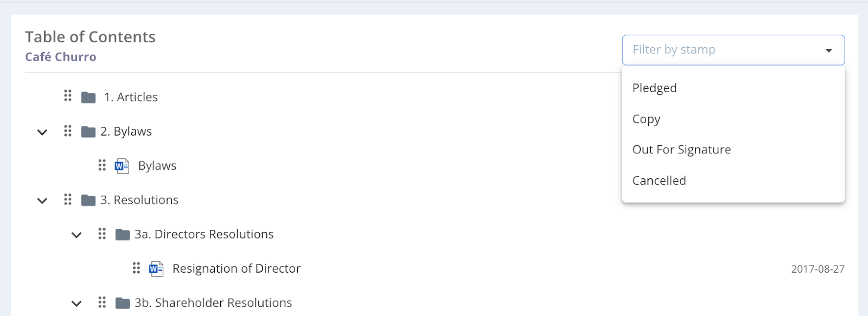Collapse the 3a. Directors Resolutions chevron
This screenshot has width=868, height=316.
(x=76, y=235)
